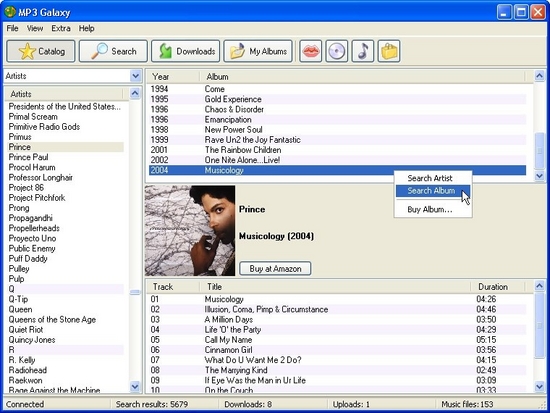Click the yellow shopping bag icon
550x413 pixels.
(x=389, y=51)
